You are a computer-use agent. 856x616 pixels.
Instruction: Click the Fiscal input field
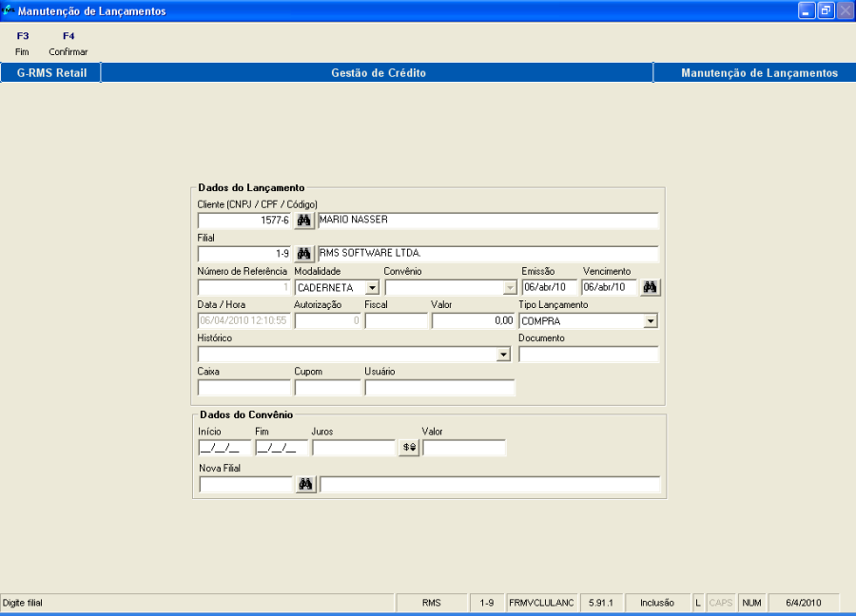tap(396, 320)
